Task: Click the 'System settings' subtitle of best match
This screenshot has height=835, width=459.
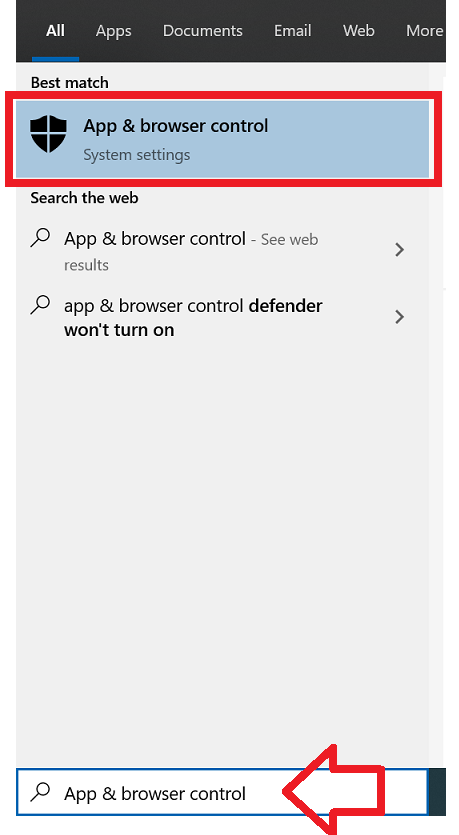Action: 137,155
